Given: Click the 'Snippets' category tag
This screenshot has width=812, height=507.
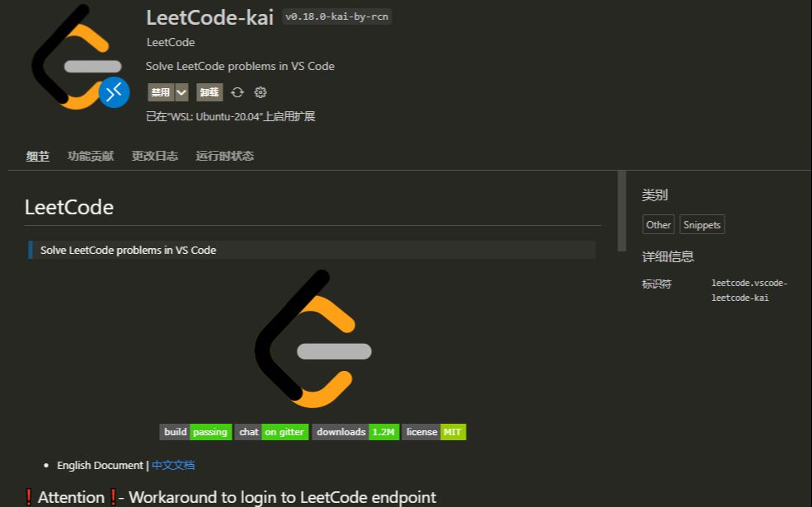Looking at the screenshot, I should 702,224.
